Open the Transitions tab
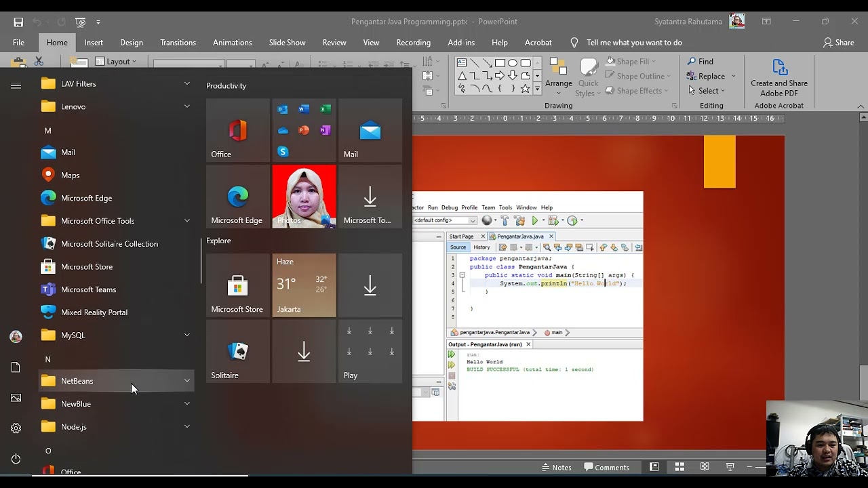This screenshot has height=488, width=868. (178, 43)
